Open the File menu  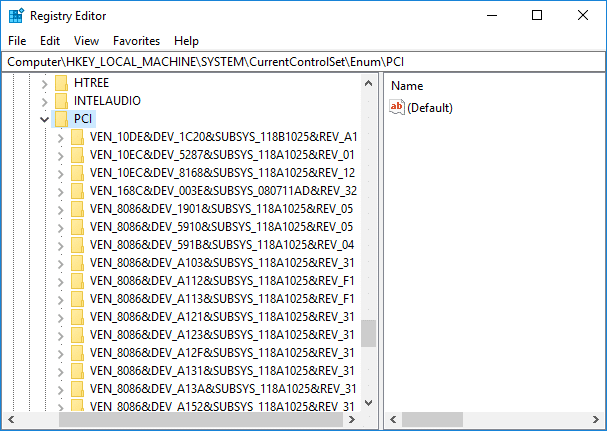17,41
